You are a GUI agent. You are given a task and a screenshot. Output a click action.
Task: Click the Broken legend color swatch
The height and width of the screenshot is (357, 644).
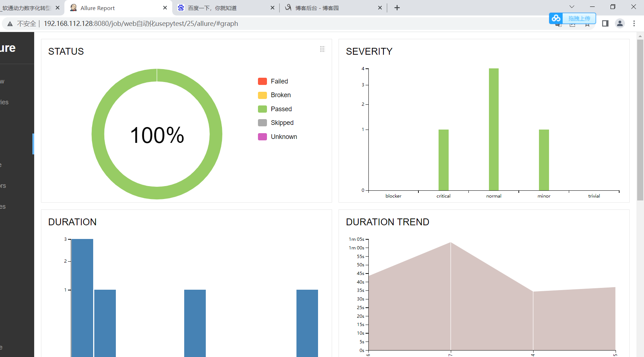(x=262, y=95)
